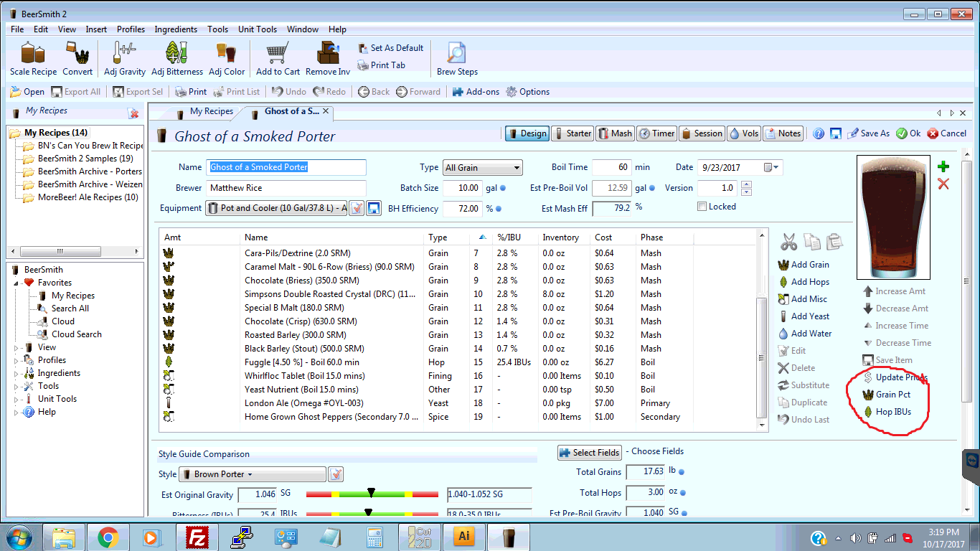
Task: Collapse the Favorites tree node
Action: pyautogui.click(x=17, y=283)
